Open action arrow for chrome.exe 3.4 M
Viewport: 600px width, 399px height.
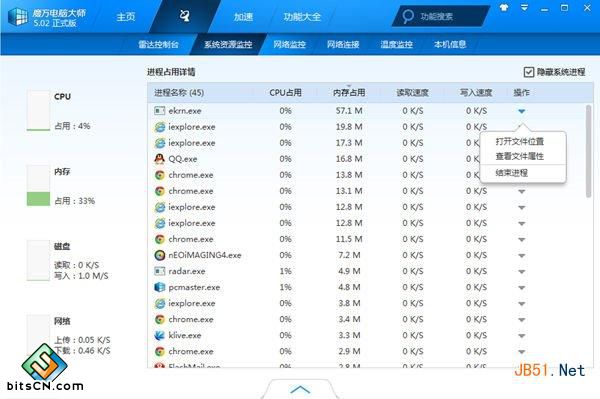tap(522, 320)
